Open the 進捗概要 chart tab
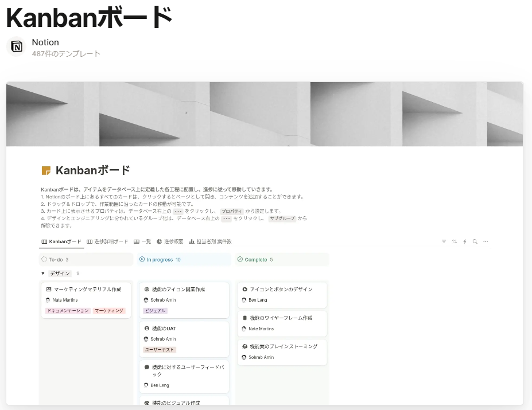Viewport: 532px width, 410px height. coord(170,241)
